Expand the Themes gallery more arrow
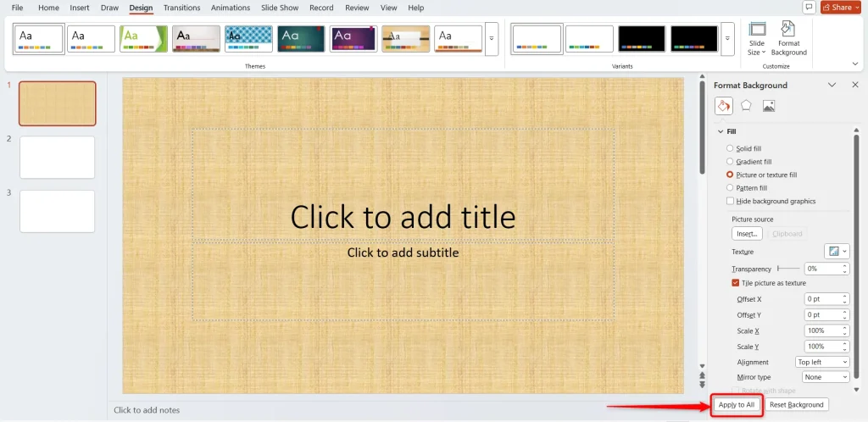Screen dimensions: 868x422 tap(492, 39)
